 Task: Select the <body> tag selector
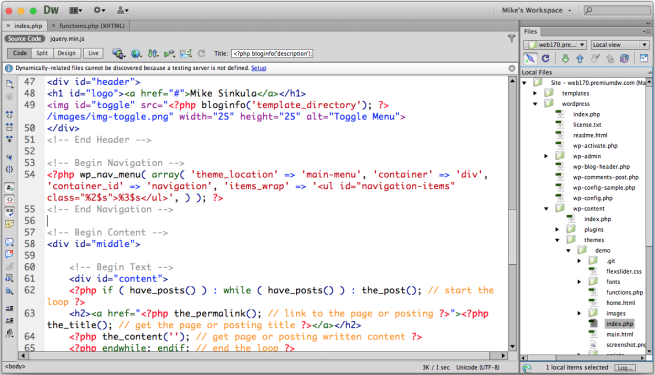point(15,367)
